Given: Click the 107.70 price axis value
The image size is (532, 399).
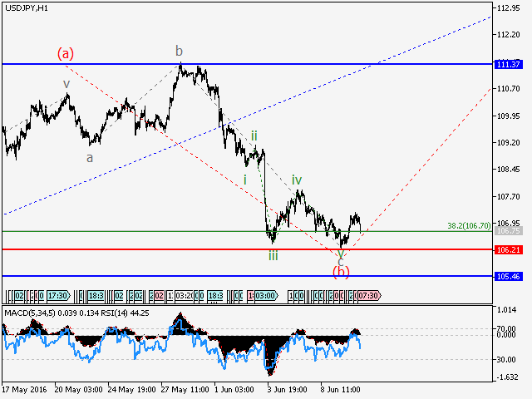Looking at the screenshot, I should tap(508, 196).
